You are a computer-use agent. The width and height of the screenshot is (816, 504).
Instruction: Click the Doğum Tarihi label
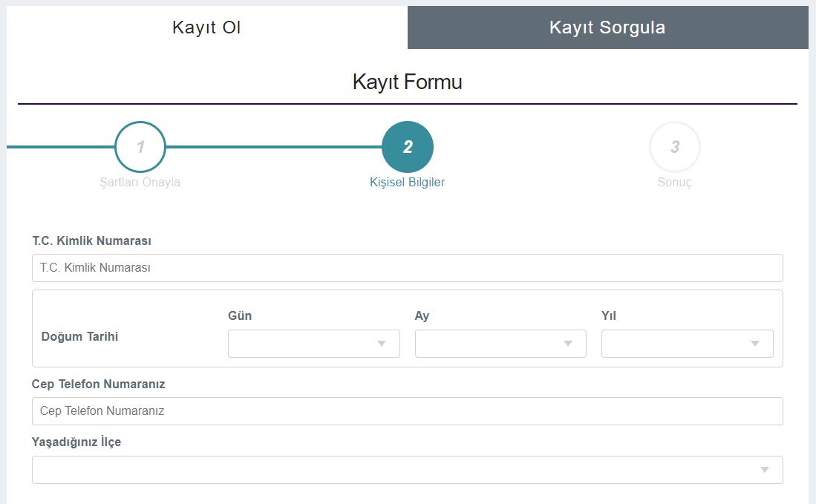pyautogui.click(x=79, y=336)
